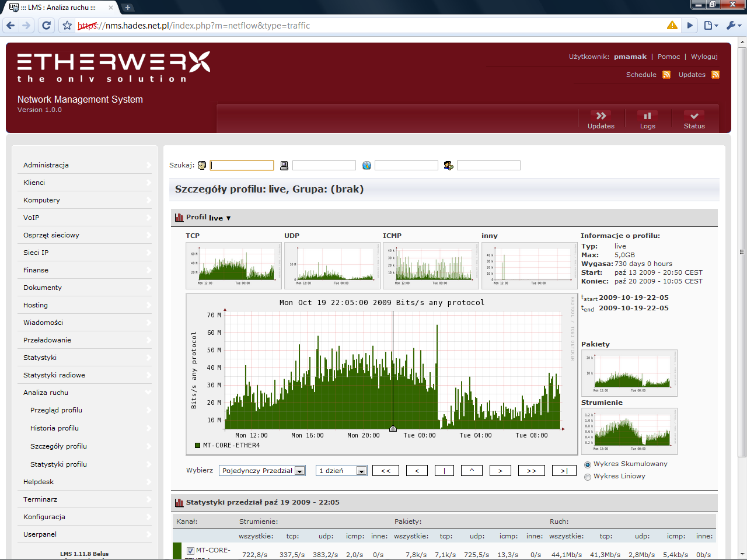Open the Schedule link
747x560 pixels.
click(641, 75)
